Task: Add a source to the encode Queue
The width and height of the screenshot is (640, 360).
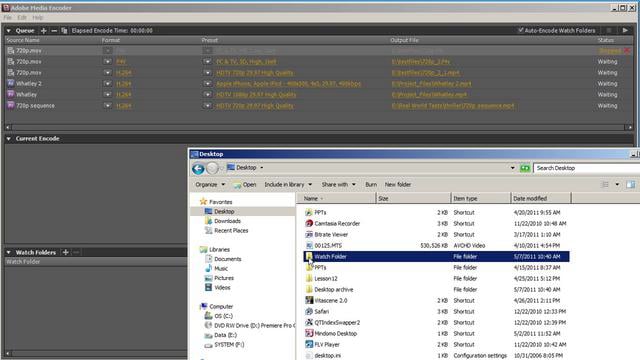Action: [44, 31]
